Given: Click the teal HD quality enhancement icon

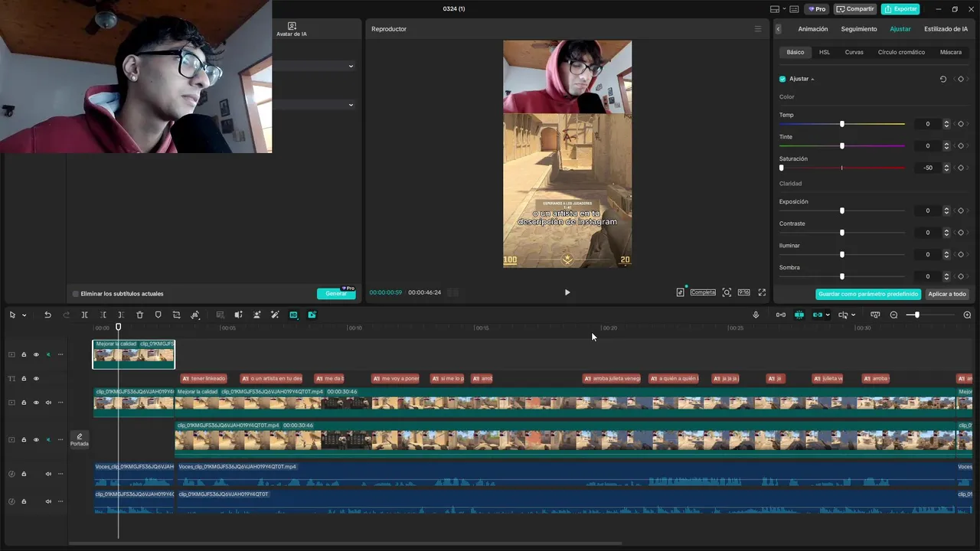Looking at the screenshot, I should coord(293,315).
